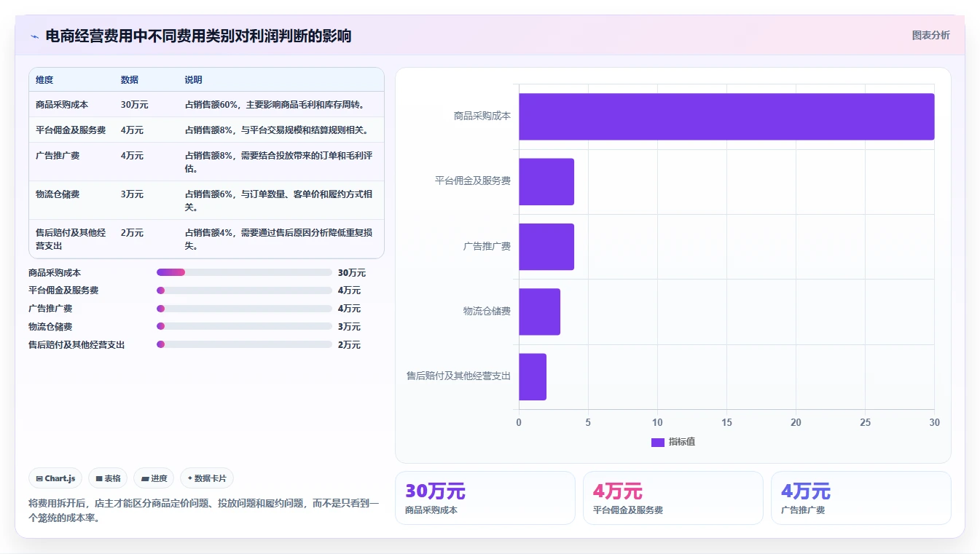Click the 2万元 table cell
This screenshot has width=980, height=554.
pos(132,233)
